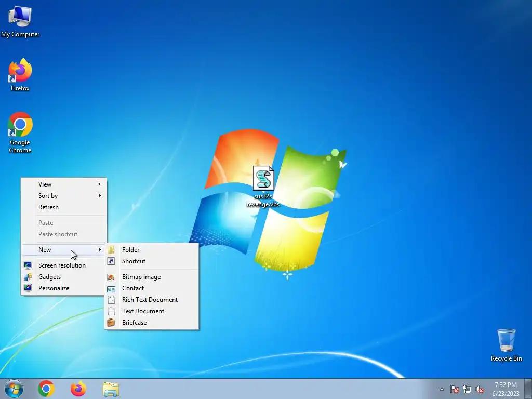This screenshot has height=399, width=532.
Task: Create a new Shortcut
Action: [x=152, y=261]
